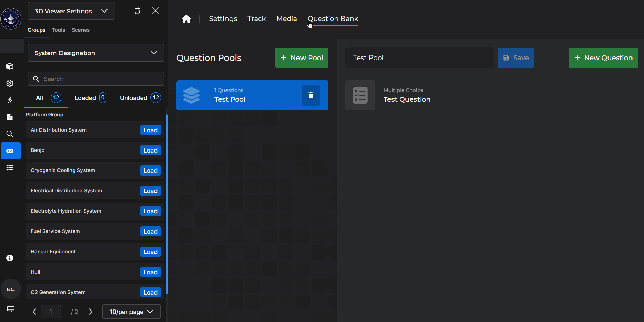Go to home via house icon
644x322 pixels.
tap(186, 19)
